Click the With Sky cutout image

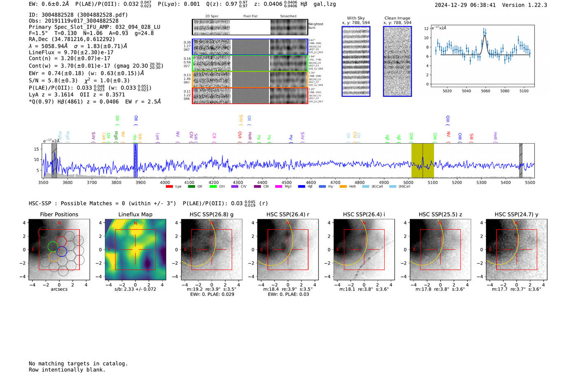pos(356,61)
